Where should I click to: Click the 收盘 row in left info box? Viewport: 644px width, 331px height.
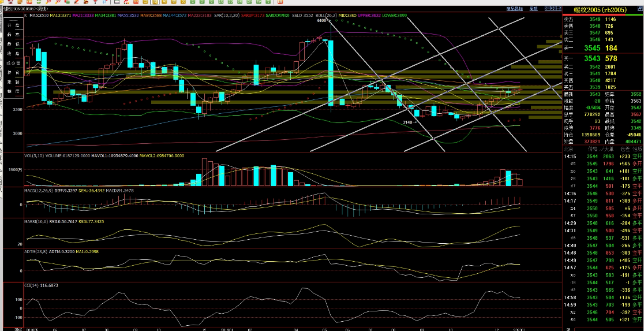(13, 54)
